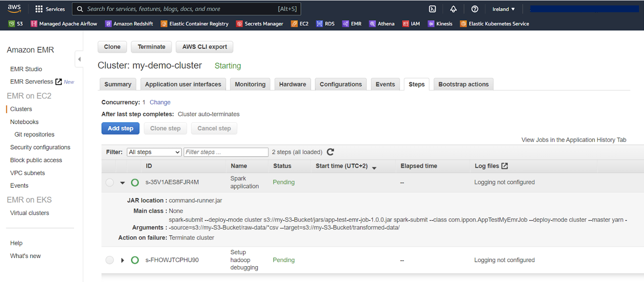Screen dimensions: 644x282
Task: Open S3 bookmark shortcut icon
Action: pos(12,24)
